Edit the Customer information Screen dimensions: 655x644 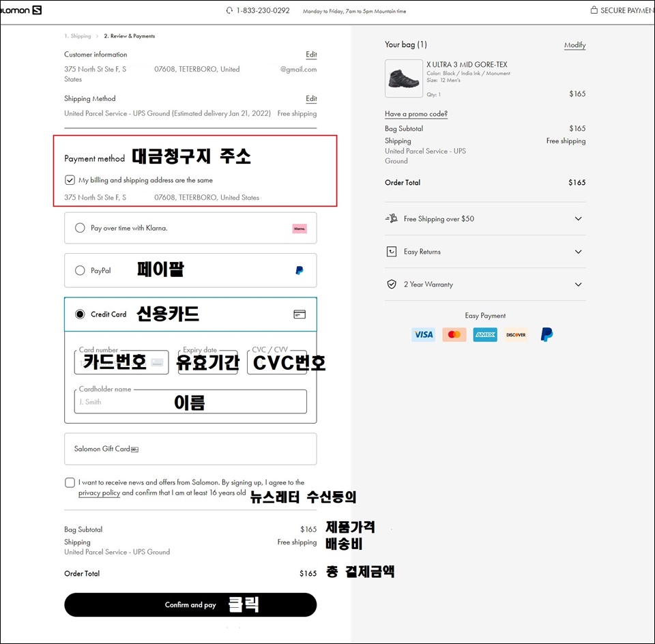pos(311,55)
